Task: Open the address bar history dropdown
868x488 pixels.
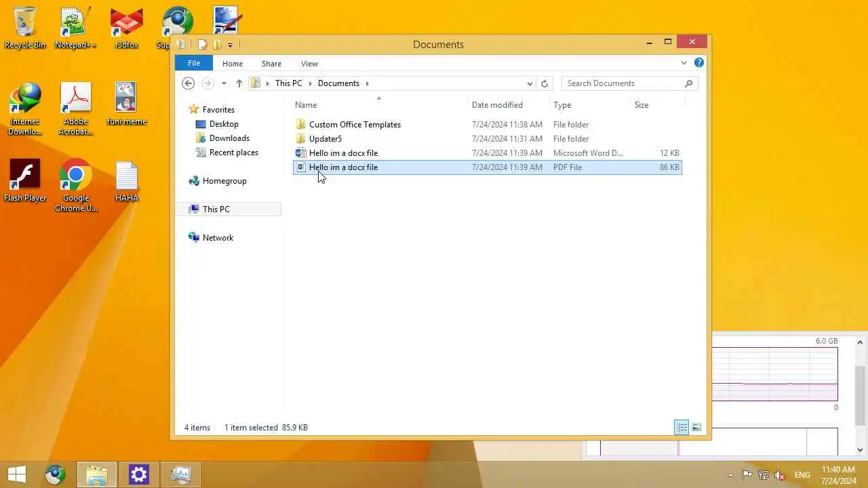Action: 530,83
